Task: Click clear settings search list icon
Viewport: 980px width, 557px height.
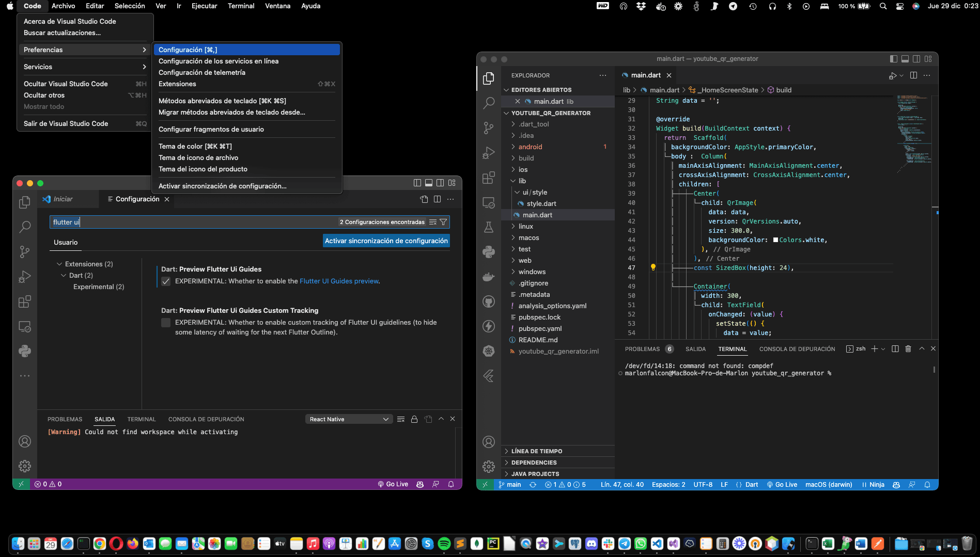Action: coord(433,222)
